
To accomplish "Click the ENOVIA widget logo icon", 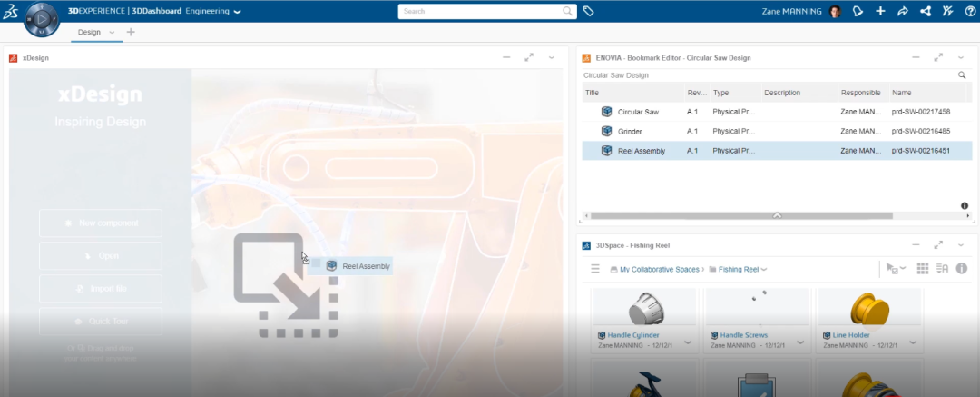I will tap(586, 58).
